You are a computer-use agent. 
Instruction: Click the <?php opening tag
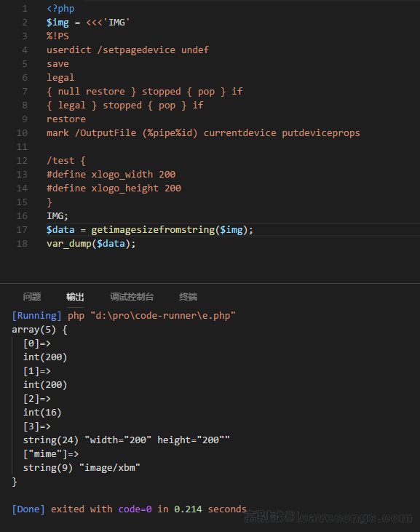click(x=60, y=9)
